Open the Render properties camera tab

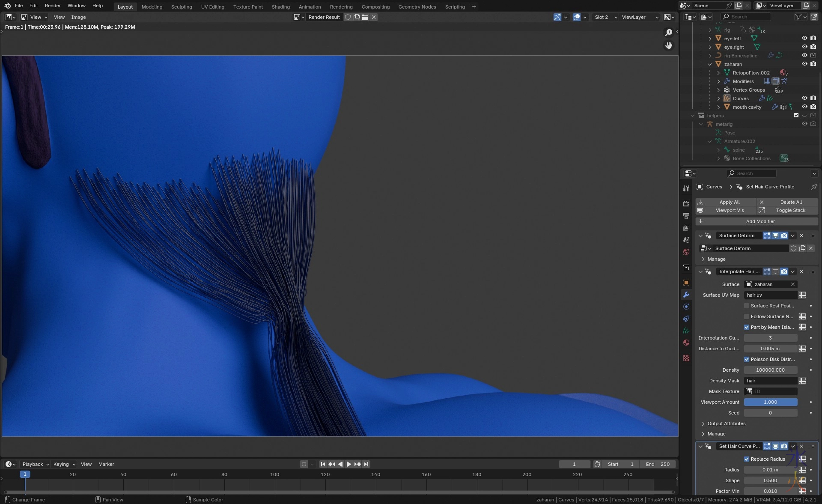click(x=686, y=203)
